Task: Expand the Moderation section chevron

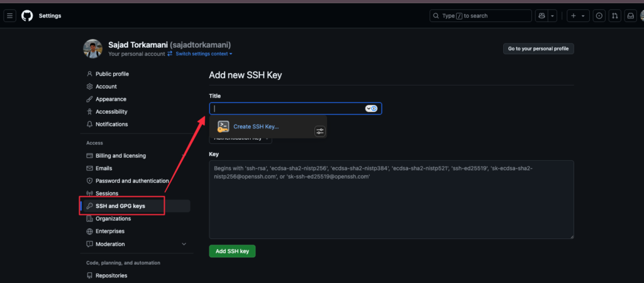Action: click(x=184, y=244)
